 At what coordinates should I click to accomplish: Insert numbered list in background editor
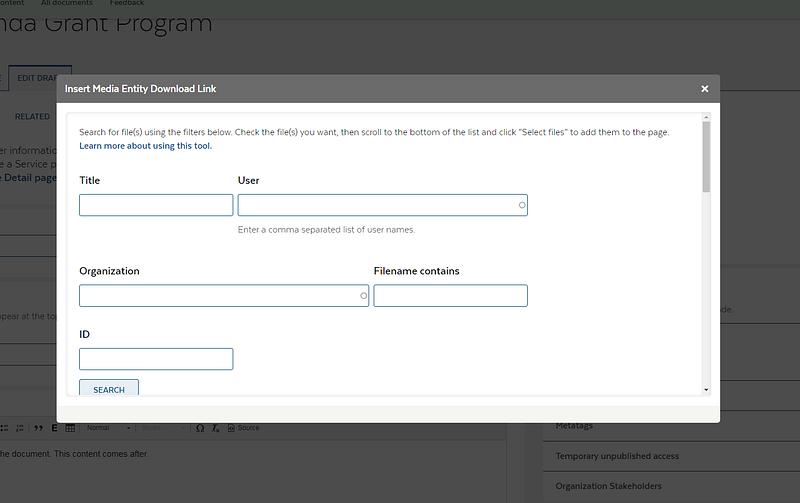[x=20, y=428]
